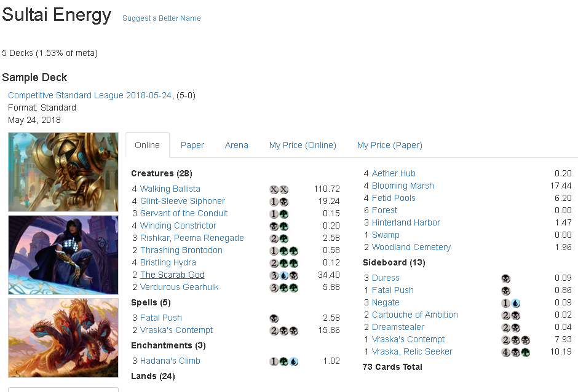
Task: Select the My Price (Online) tab
Action: [x=303, y=145]
